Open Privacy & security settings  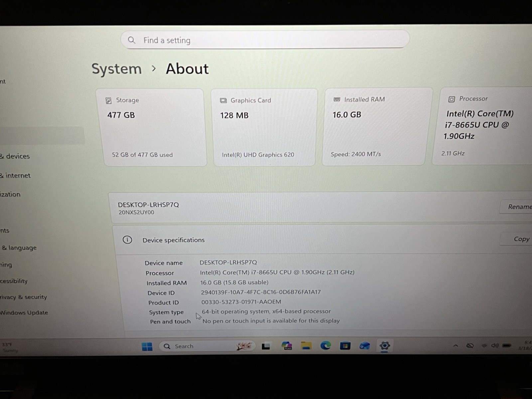click(x=23, y=297)
